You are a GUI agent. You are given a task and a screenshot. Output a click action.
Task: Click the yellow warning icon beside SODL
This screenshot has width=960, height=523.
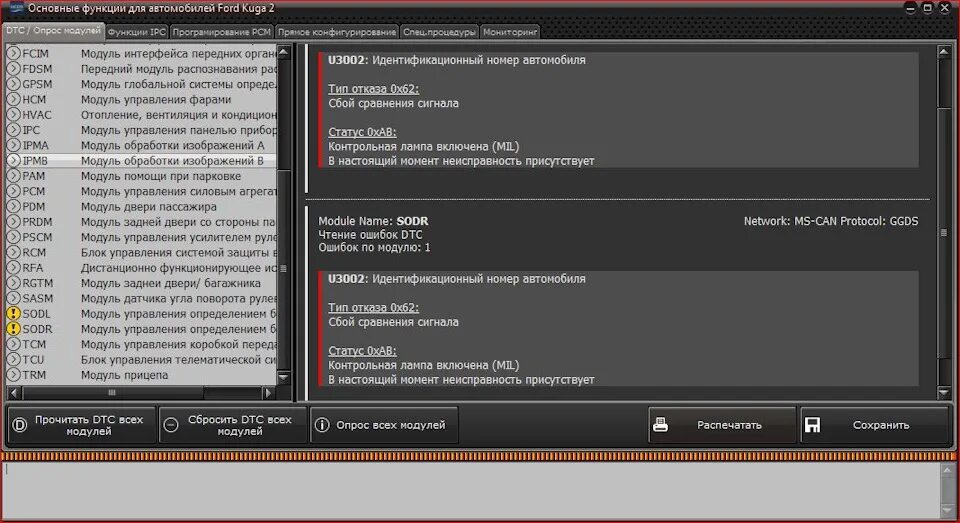pos(13,314)
